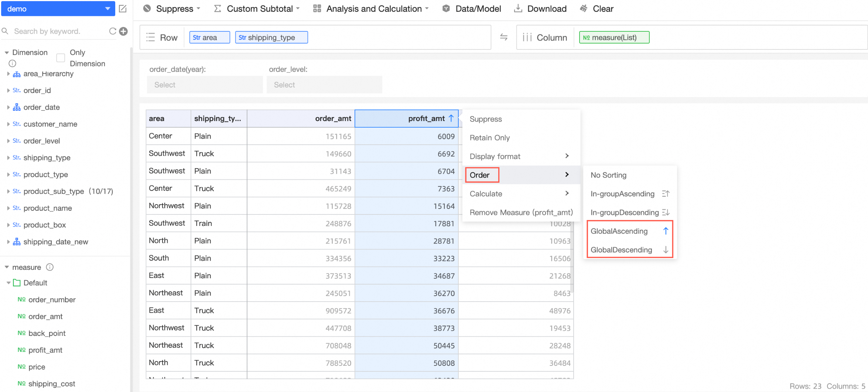This screenshot has width=868, height=392.
Task: Click the shipping_type pill in Row
Action: (x=271, y=37)
